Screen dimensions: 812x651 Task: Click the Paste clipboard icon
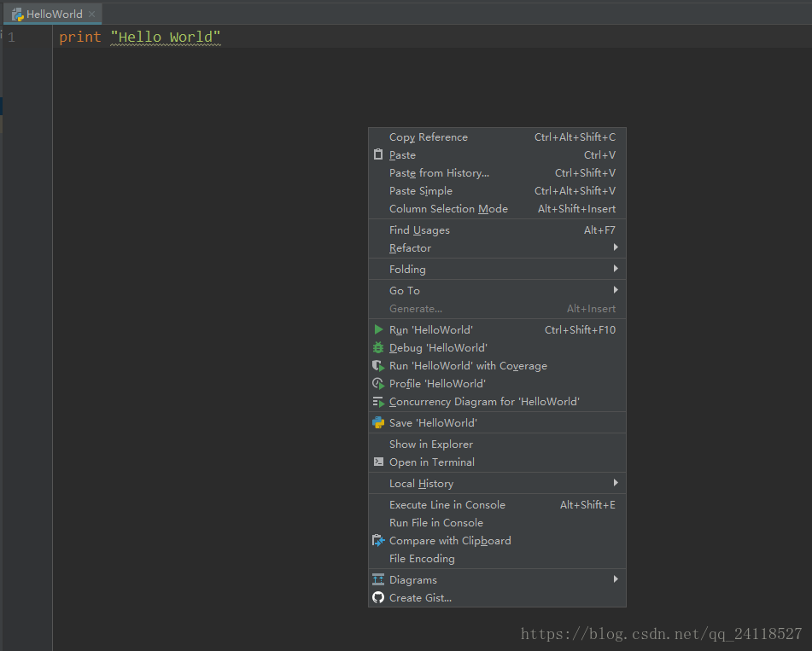click(x=378, y=154)
